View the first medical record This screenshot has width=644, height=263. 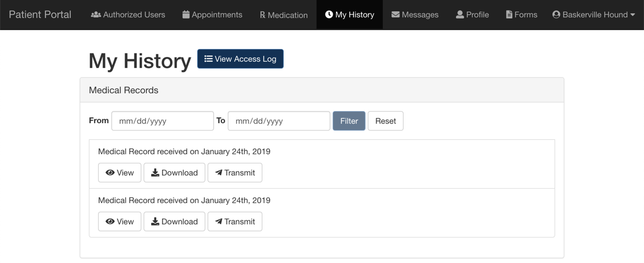(x=120, y=173)
